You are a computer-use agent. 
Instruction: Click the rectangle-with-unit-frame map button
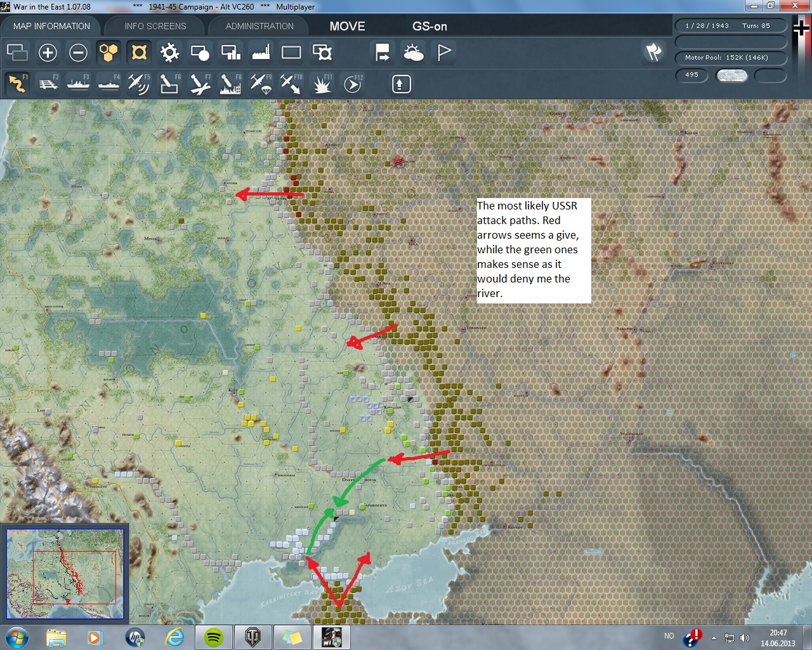coord(322,52)
